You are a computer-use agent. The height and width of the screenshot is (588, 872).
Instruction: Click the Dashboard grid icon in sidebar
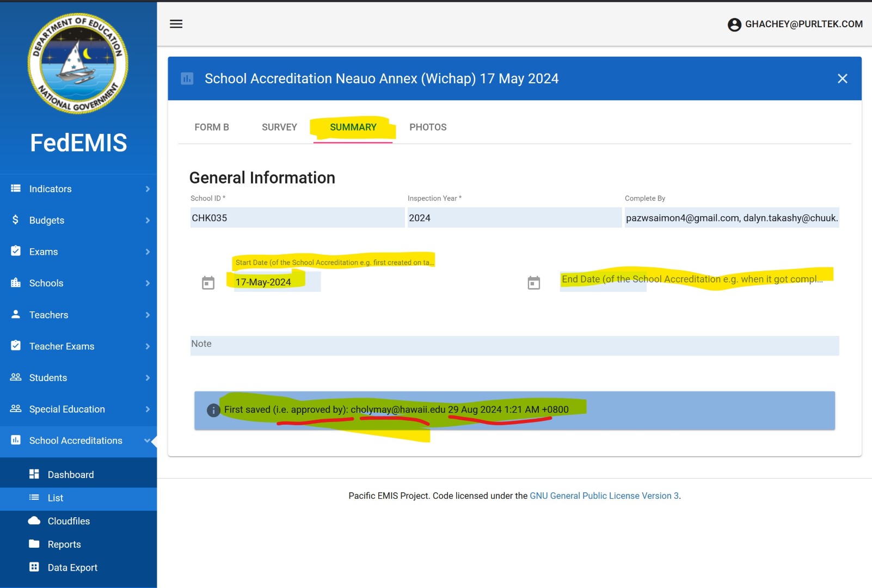[34, 474]
